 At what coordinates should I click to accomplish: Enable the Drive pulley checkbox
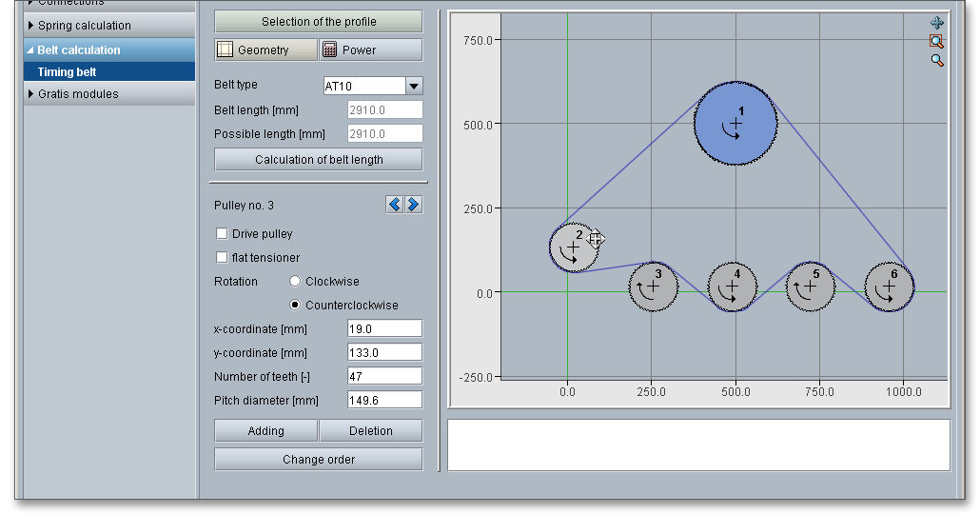coord(222,233)
